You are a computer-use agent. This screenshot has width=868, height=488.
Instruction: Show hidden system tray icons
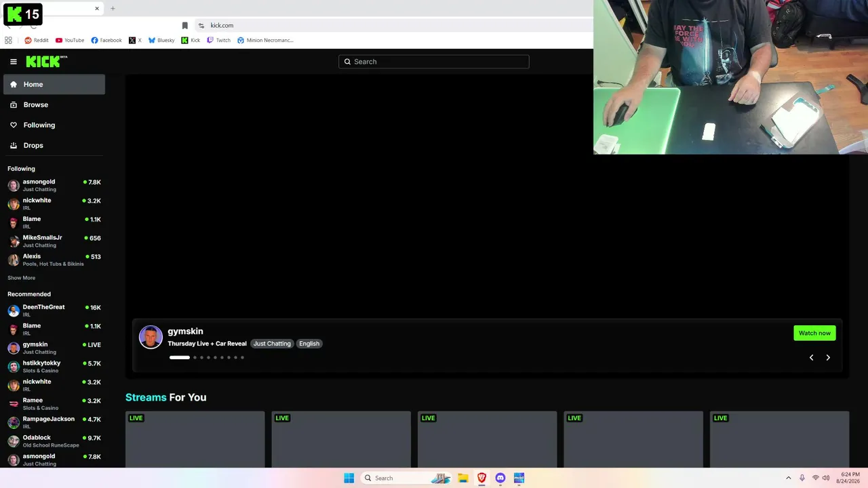click(x=788, y=478)
